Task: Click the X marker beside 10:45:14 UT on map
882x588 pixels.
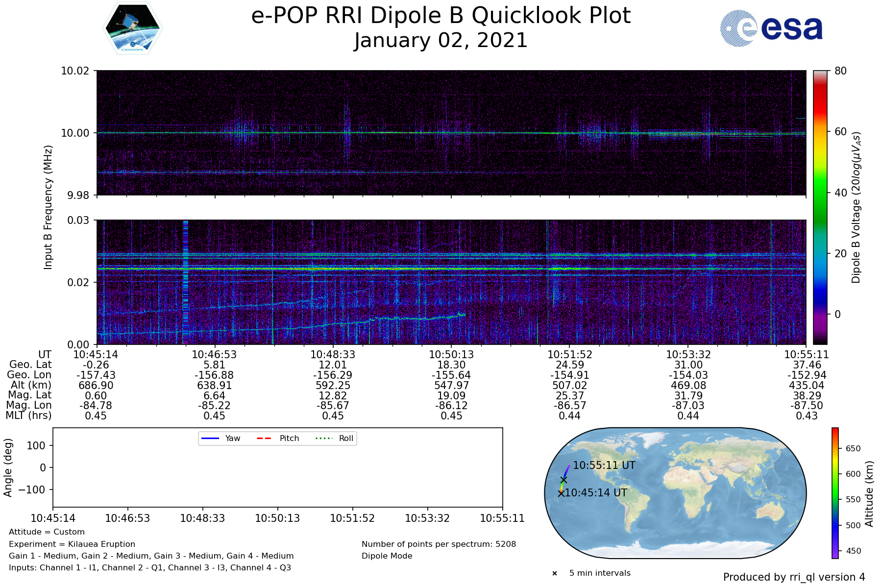Action: click(561, 493)
